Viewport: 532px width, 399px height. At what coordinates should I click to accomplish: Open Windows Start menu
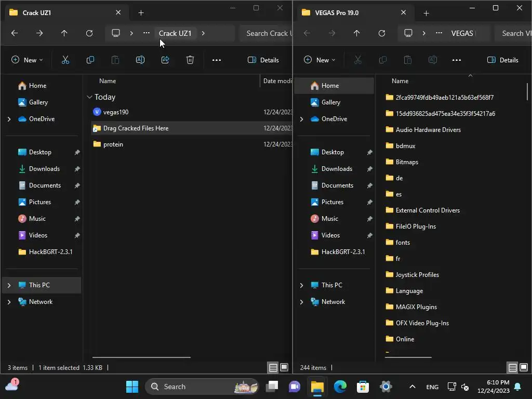[132, 387]
